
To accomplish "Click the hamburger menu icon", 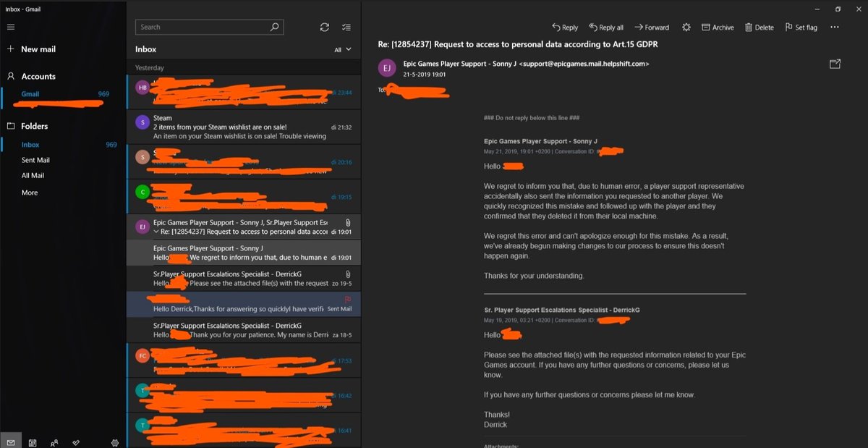I will tap(11, 27).
